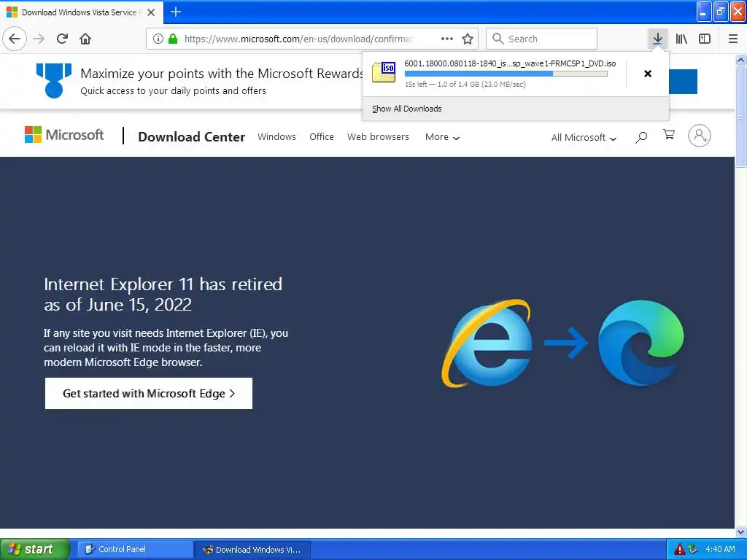Open the Windows Start button
This screenshot has width=747, height=560.
pos(35,549)
